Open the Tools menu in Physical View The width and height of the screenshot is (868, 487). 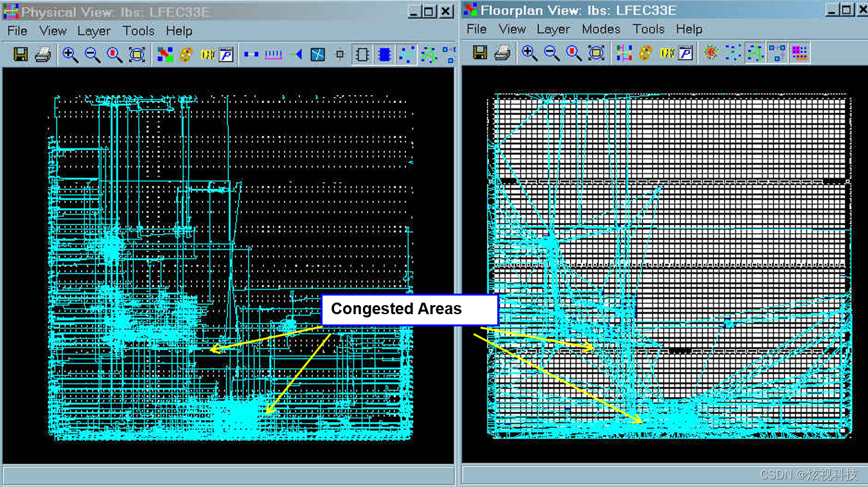(x=139, y=31)
